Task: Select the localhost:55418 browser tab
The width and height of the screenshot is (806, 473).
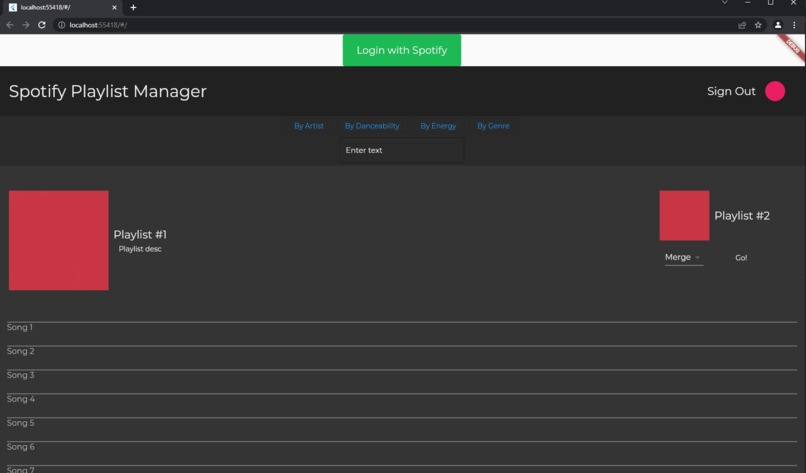Action: point(63,8)
